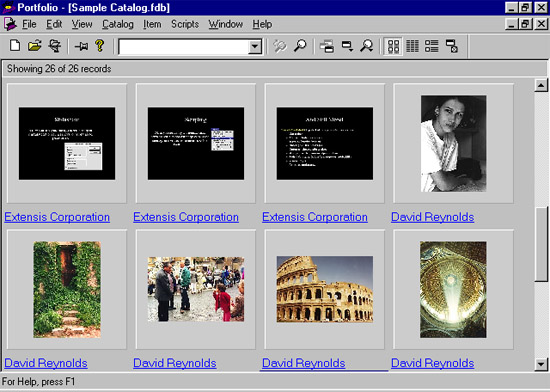Click inside the empty toolbar search field
Viewport: 550px width, 392px height.
pyautogui.click(x=184, y=46)
